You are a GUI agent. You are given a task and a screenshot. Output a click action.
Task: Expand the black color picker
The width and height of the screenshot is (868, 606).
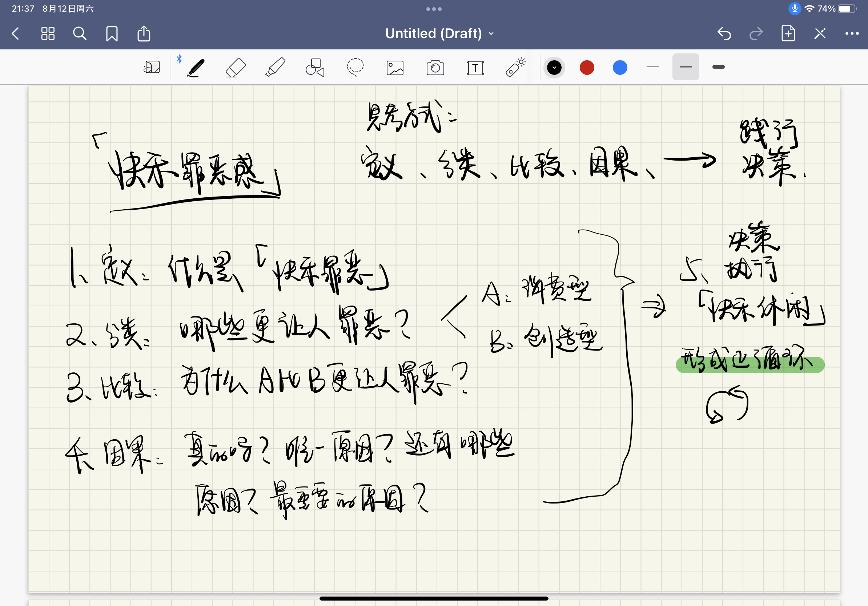[554, 68]
